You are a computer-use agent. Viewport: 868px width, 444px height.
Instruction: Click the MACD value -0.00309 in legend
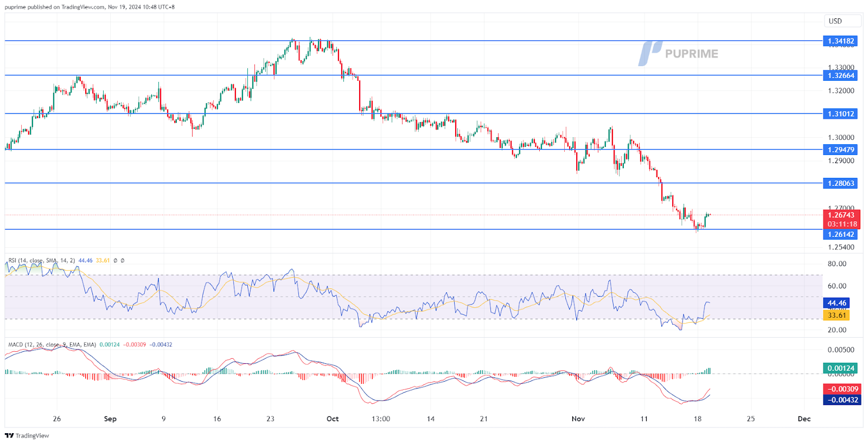135,345
